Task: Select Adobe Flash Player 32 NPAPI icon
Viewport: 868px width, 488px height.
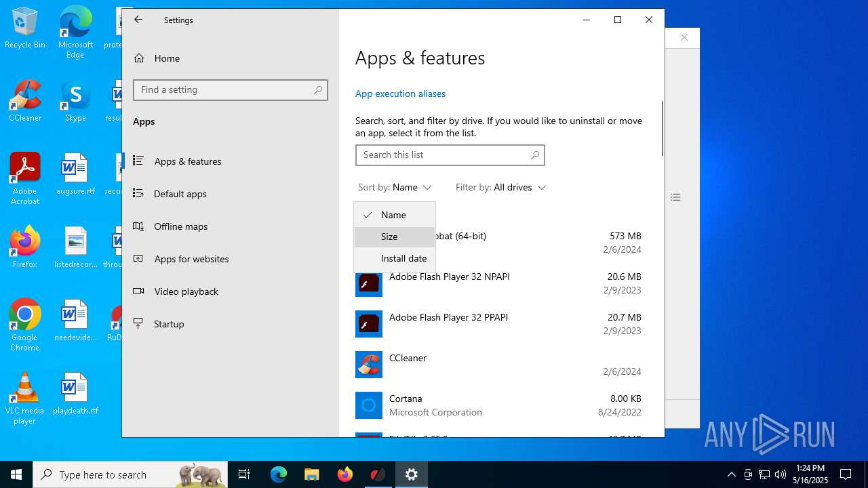Action: coord(369,283)
